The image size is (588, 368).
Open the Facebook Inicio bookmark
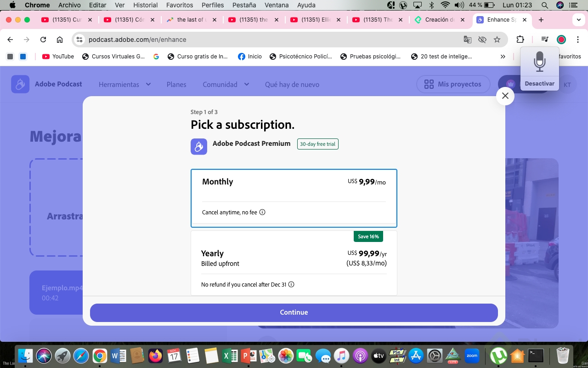pyautogui.click(x=250, y=57)
